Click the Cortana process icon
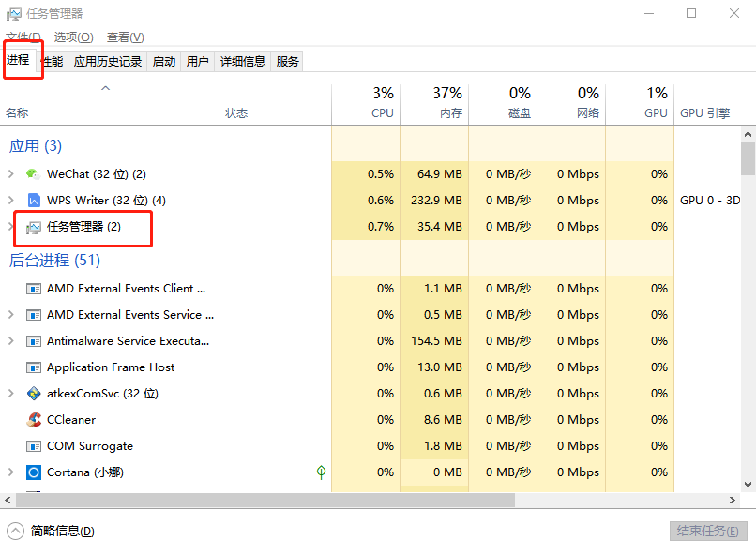Image resolution: width=756 pixels, height=554 pixels. click(34, 472)
